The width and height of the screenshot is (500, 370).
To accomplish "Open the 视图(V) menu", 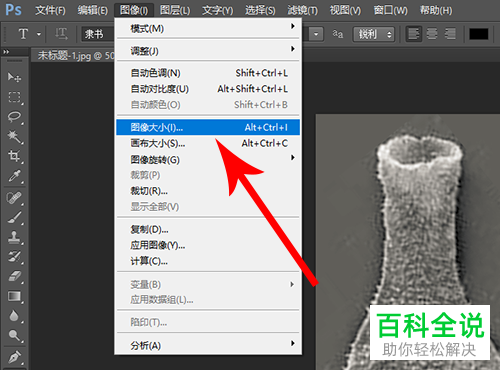I will tap(345, 10).
